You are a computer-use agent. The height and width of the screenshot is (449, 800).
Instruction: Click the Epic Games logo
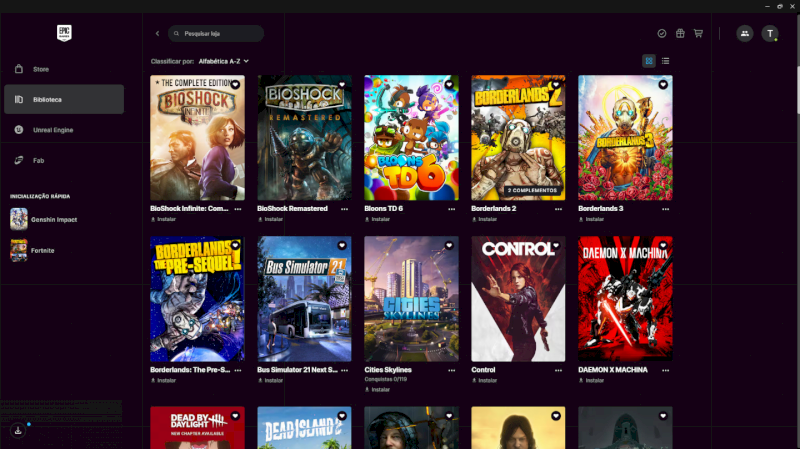64,32
